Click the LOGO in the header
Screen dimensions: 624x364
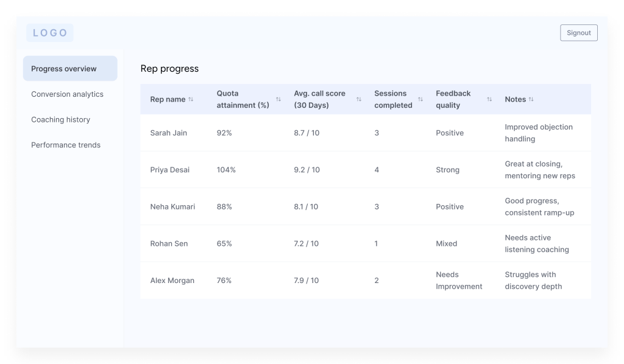click(50, 33)
